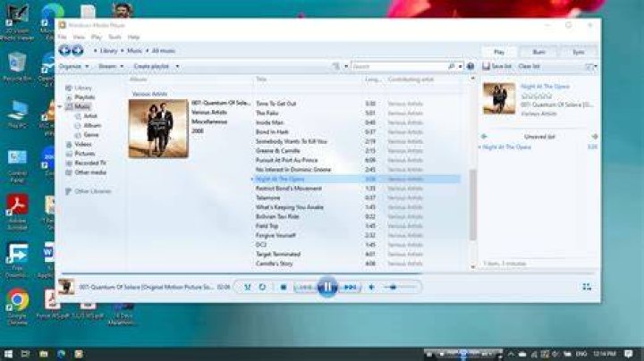Mute the player sound with speaker icon
The image size is (644, 361).
372,287
